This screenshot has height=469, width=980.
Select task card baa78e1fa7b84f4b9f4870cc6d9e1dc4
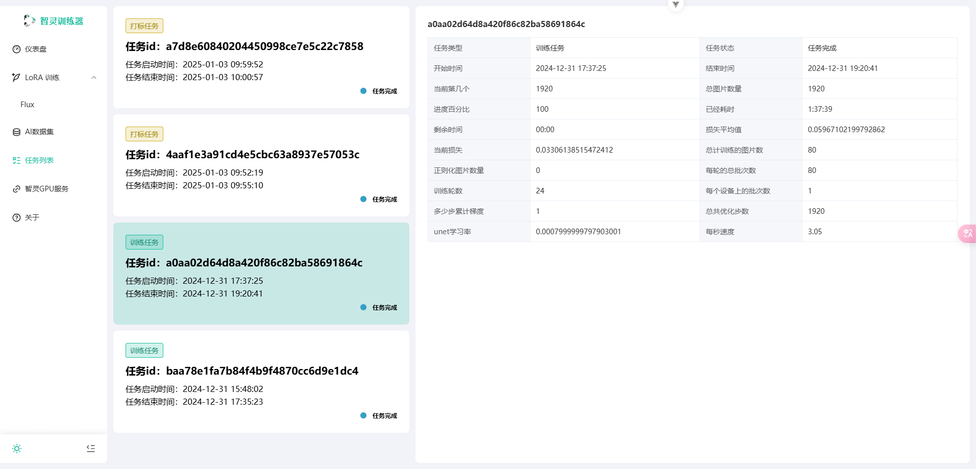[261, 382]
